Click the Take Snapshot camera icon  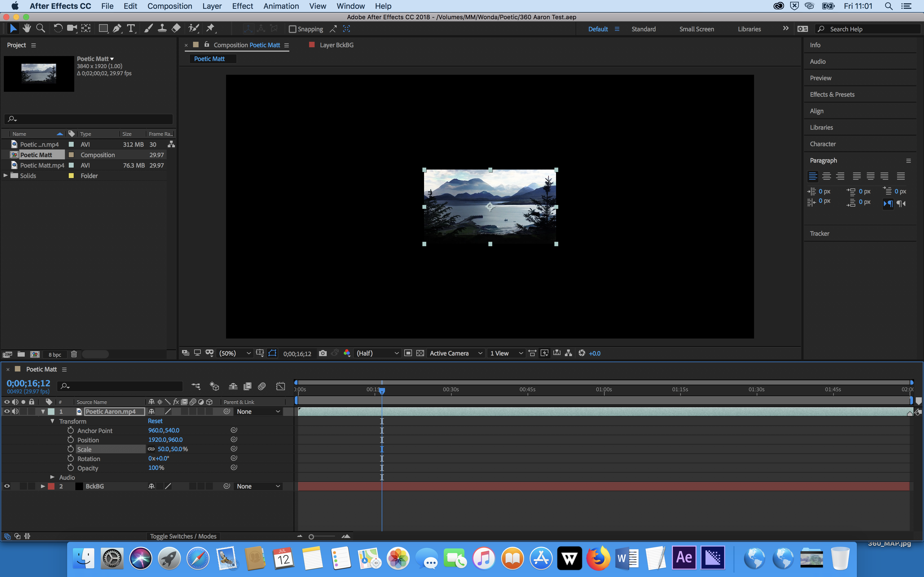tap(323, 353)
